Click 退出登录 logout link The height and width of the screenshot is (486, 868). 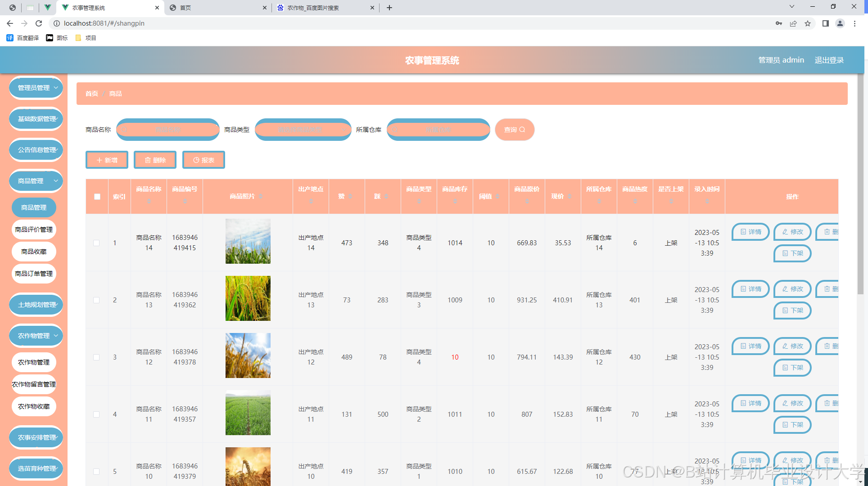(x=829, y=60)
